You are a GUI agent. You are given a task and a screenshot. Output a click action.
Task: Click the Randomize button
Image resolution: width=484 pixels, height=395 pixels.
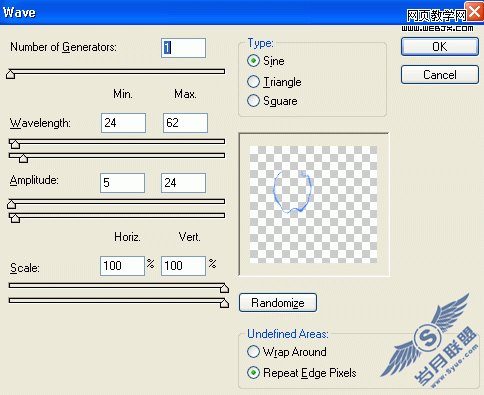(278, 303)
